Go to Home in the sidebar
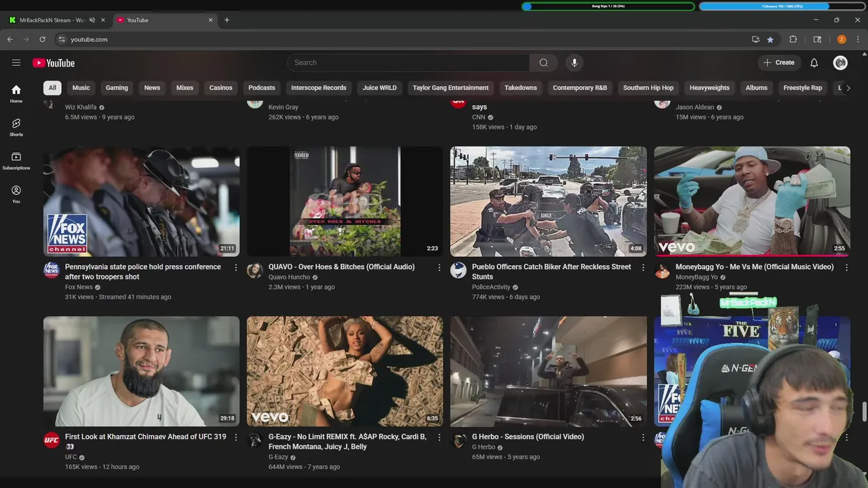Viewport: 868px width, 488px height. pyautogui.click(x=16, y=94)
